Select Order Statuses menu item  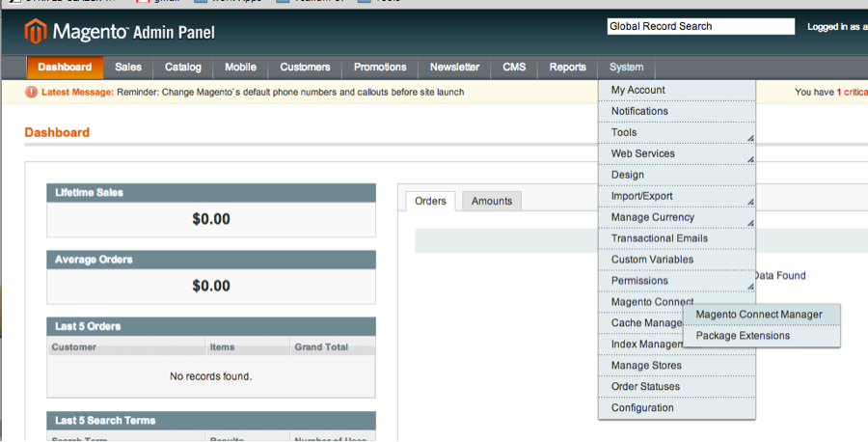click(645, 387)
